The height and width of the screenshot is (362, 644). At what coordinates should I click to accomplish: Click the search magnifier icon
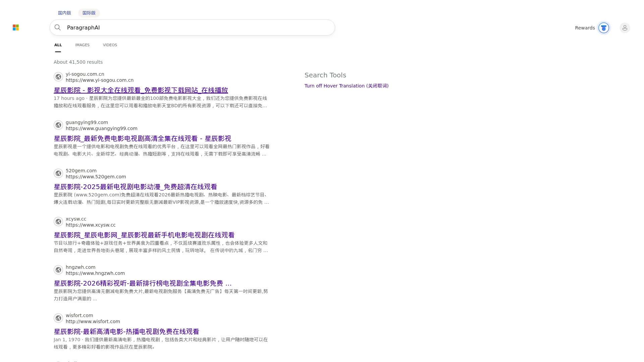click(x=58, y=27)
